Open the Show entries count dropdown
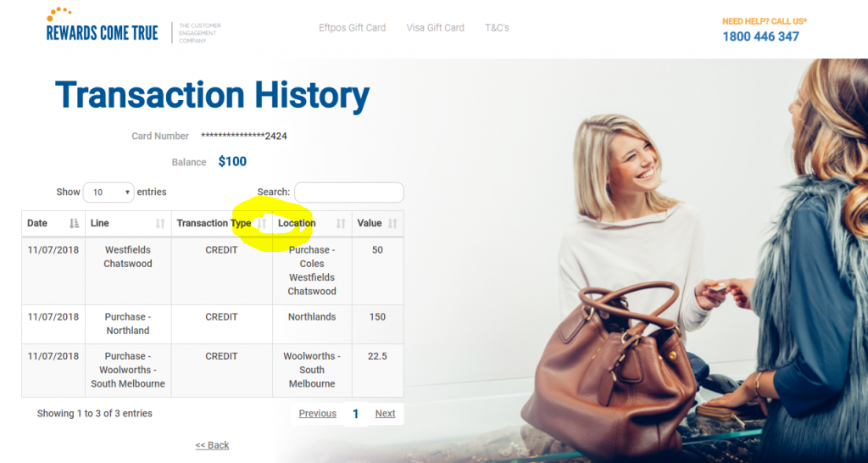This screenshot has height=463, width=868. (108, 192)
